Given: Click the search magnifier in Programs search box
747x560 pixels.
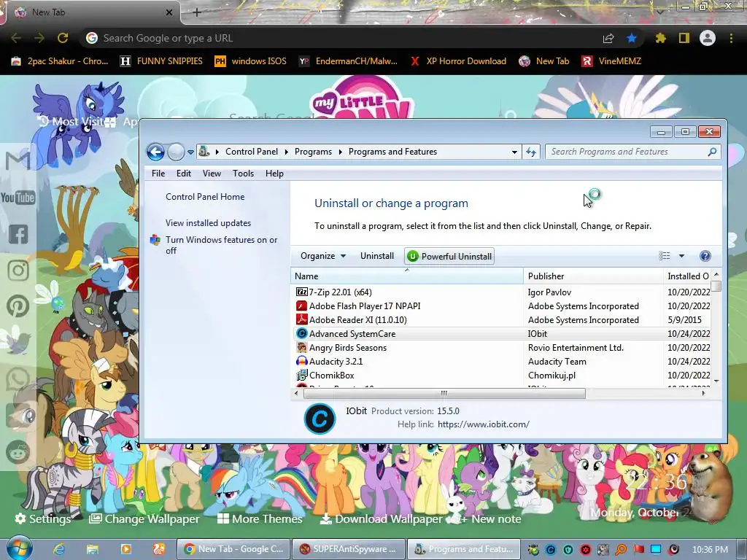Looking at the screenshot, I should point(712,152).
